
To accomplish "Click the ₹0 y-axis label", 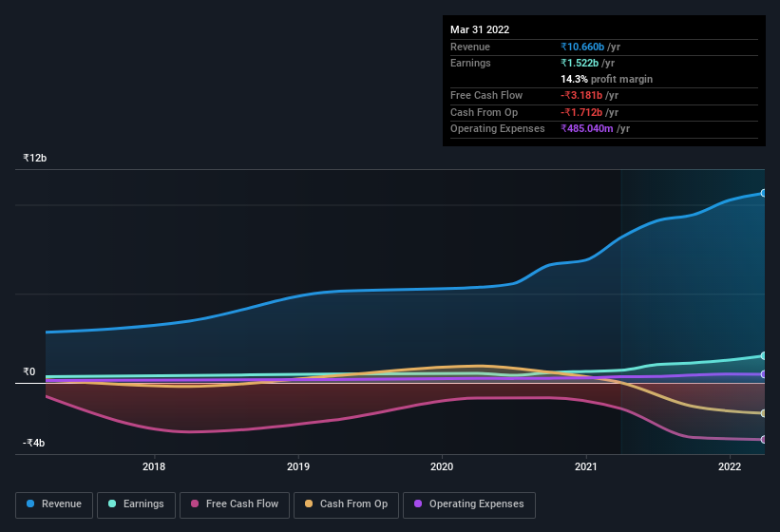I will tap(29, 371).
